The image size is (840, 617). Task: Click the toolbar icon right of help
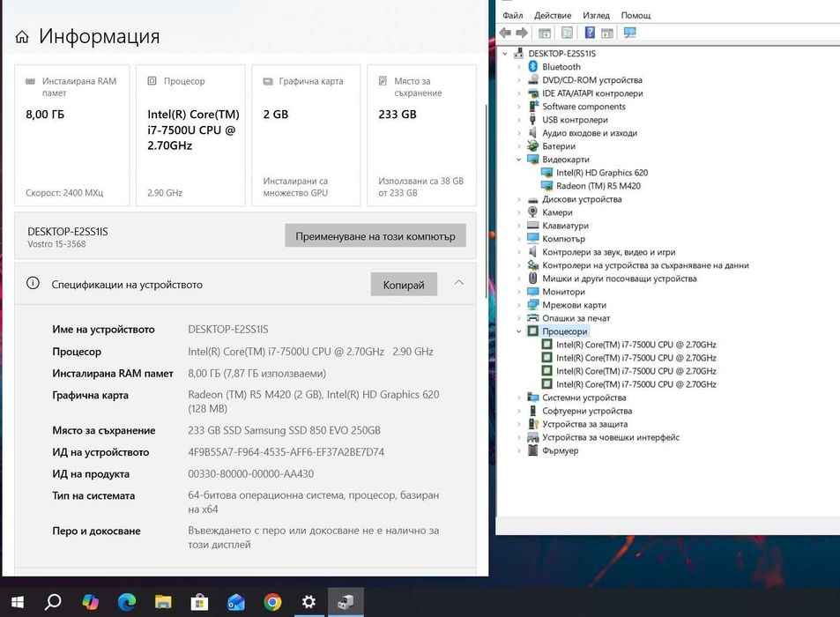pos(607,33)
